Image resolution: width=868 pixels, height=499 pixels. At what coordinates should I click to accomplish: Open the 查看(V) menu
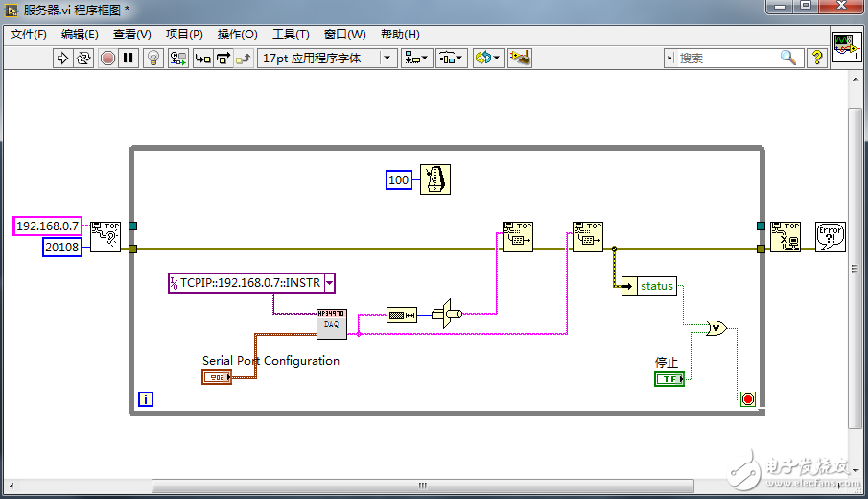pos(131,35)
